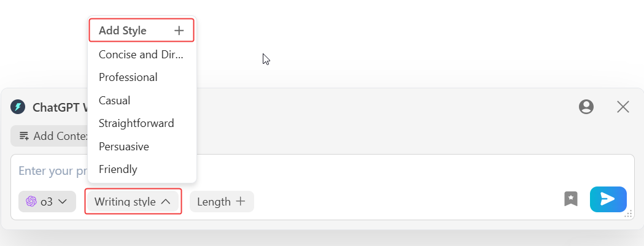This screenshot has width=644, height=246.
Task: Close the ChatGPT Writer panel
Action: pyautogui.click(x=623, y=107)
